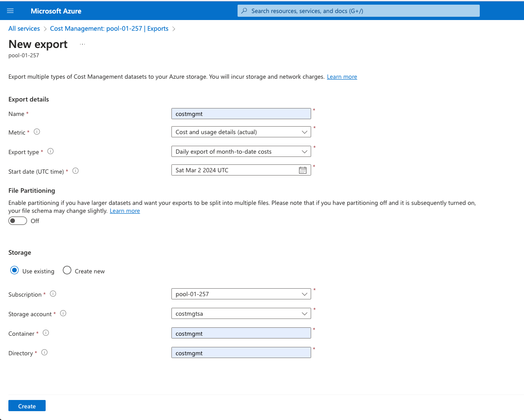Turn on the File Partitioning toggle
This screenshot has height=420, width=524.
point(18,221)
